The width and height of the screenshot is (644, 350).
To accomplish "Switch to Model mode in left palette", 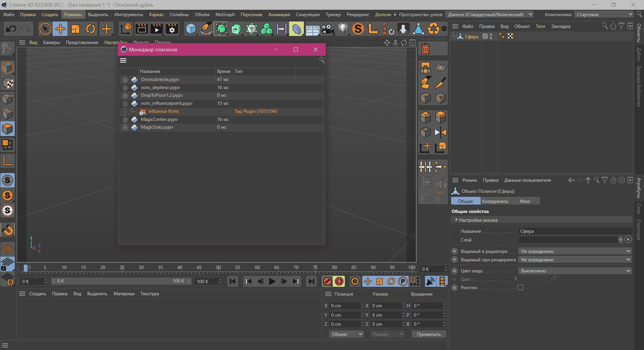I will (x=7, y=68).
